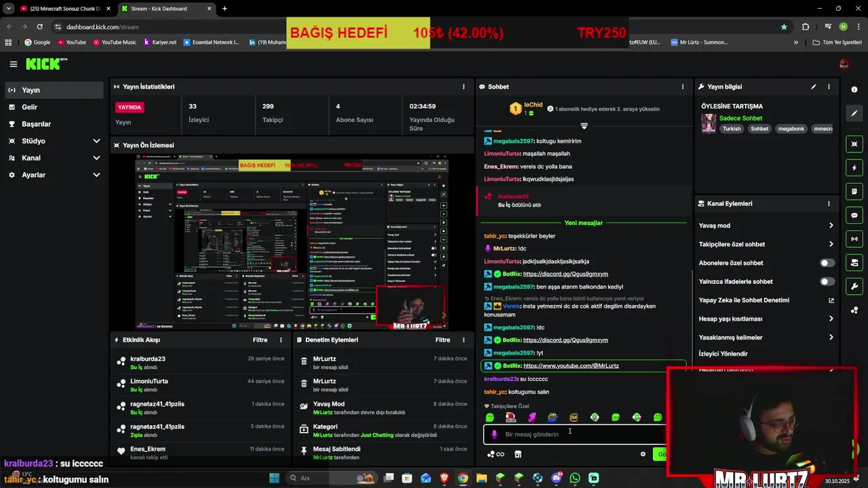Open the info icon in right sidebar

tap(854, 89)
